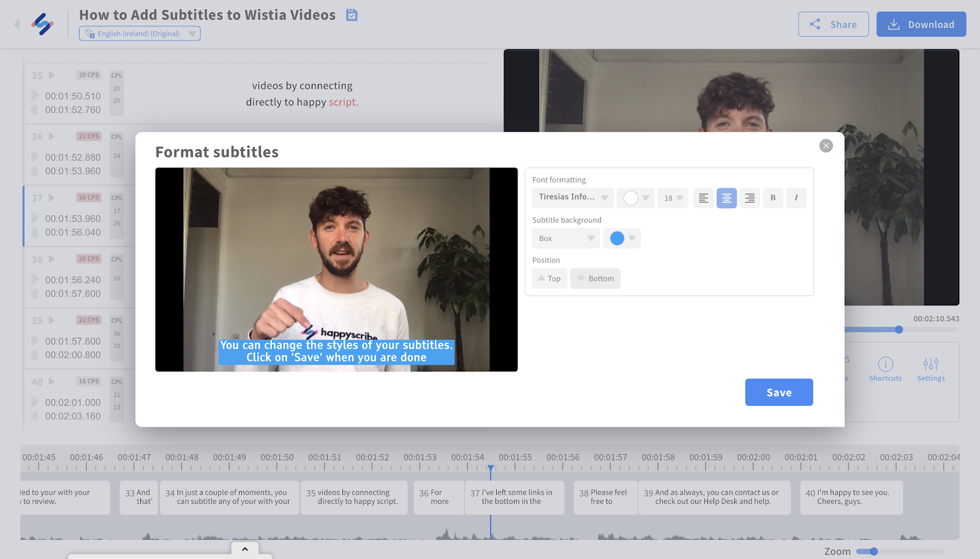Open the Tiresias Info font dropdown
This screenshot has width=980, height=559.
pyautogui.click(x=573, y=197)
